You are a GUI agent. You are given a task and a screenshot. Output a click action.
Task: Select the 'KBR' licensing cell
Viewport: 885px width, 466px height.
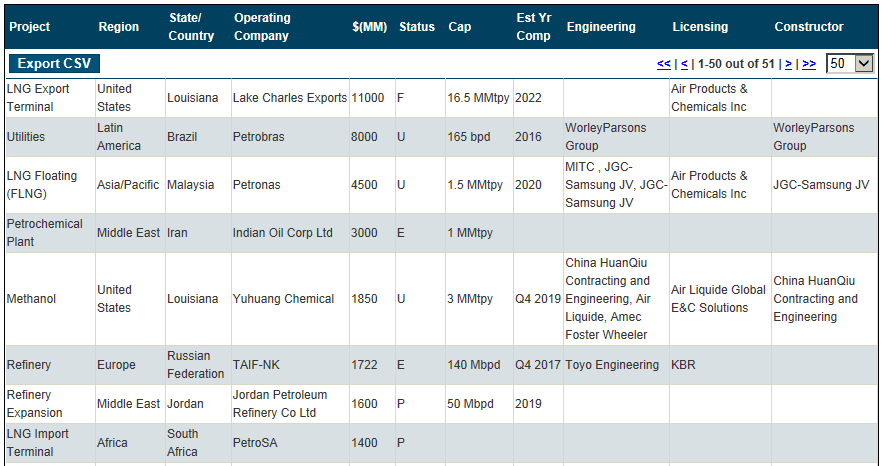(720, 364)
